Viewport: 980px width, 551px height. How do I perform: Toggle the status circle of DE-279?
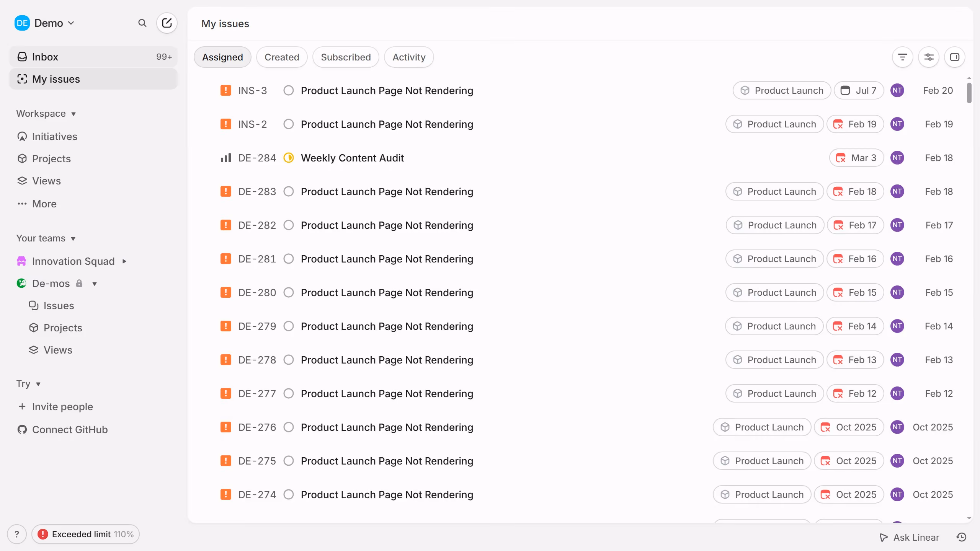click(x=289, y=326)
